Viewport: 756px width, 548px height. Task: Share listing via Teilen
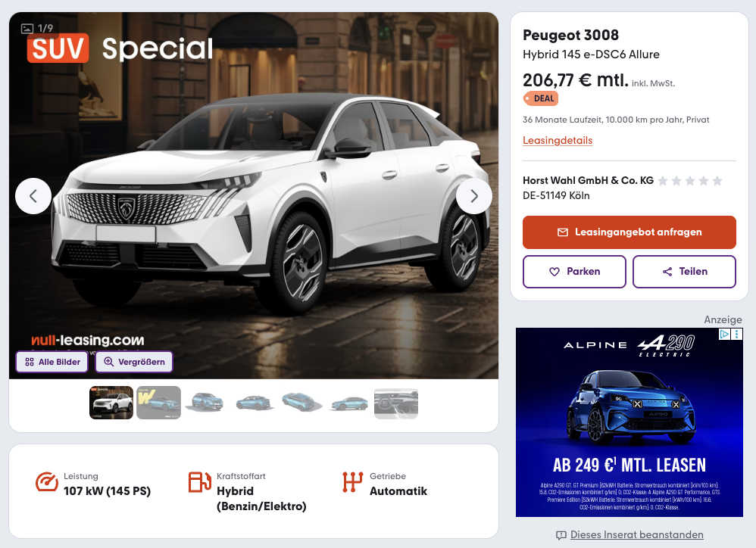tap(684, 272)
